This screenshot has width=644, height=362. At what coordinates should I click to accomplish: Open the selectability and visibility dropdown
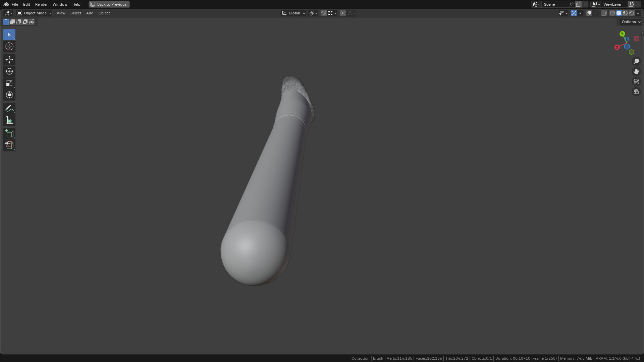pos(563,13)
